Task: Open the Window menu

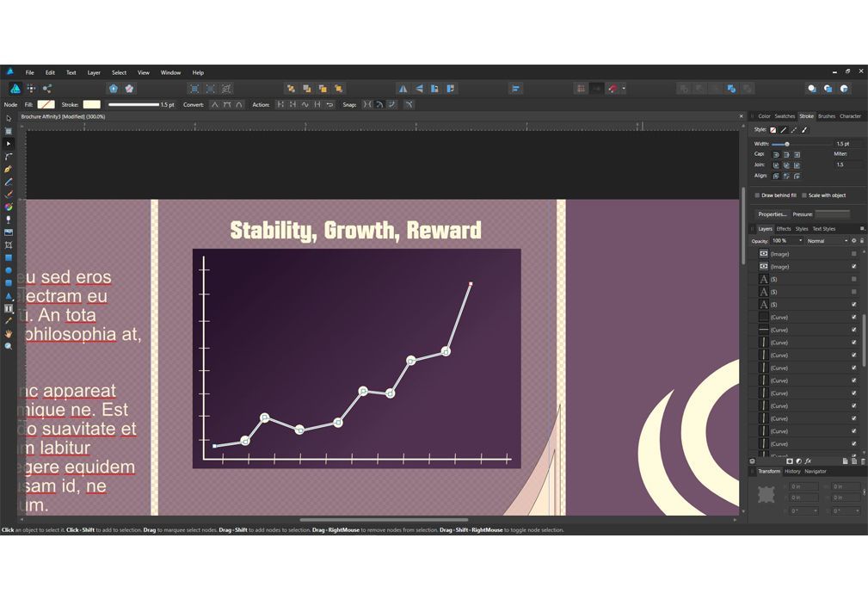Action: [170, 72]
